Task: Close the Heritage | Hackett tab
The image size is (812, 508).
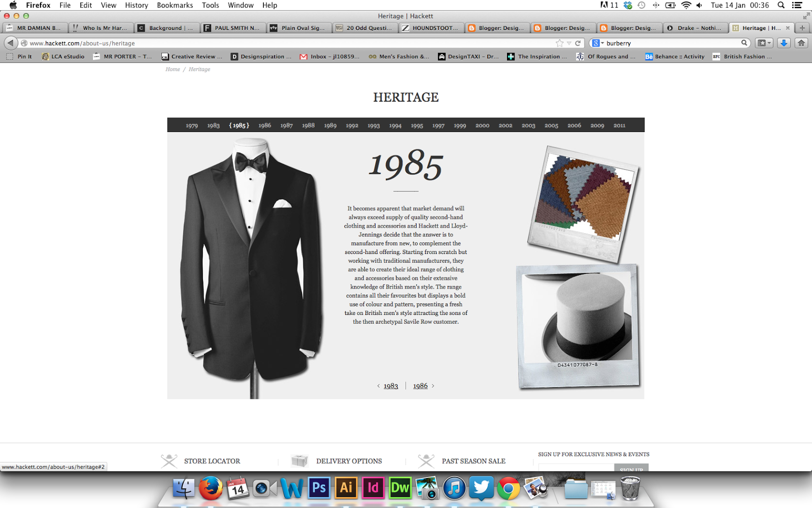Action: coord(788,28)
